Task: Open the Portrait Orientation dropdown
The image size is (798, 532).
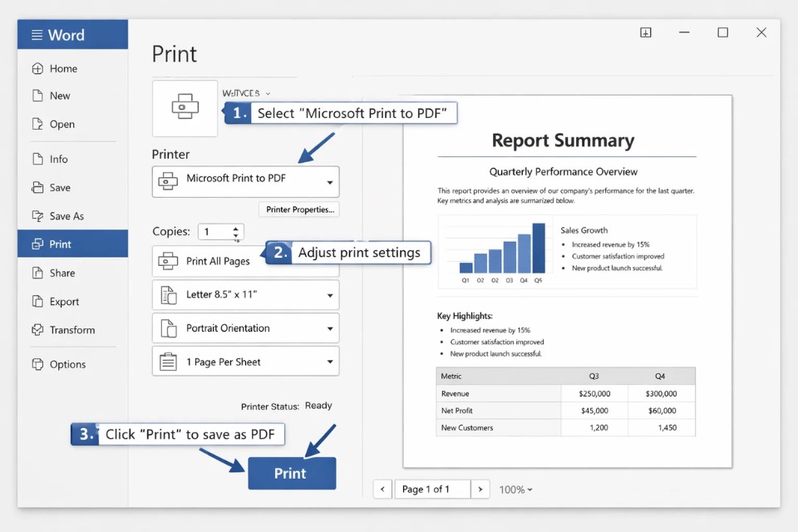Action: [244, 328]
